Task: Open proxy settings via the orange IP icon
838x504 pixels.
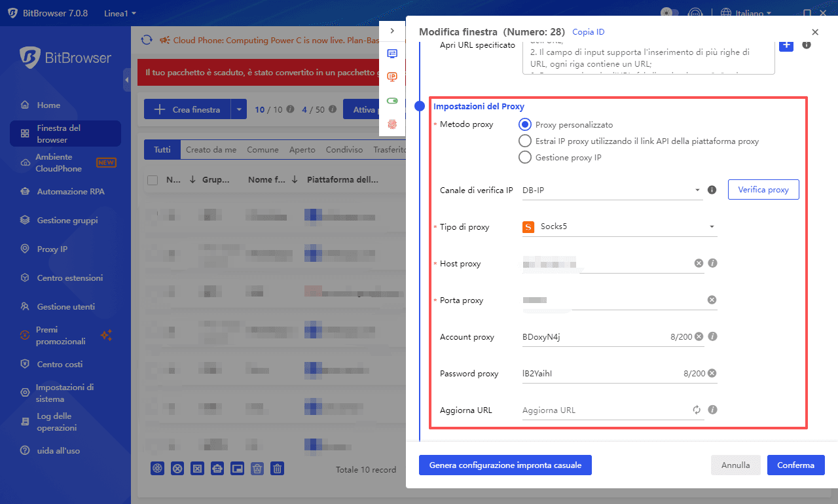Action: click(392, 77)
